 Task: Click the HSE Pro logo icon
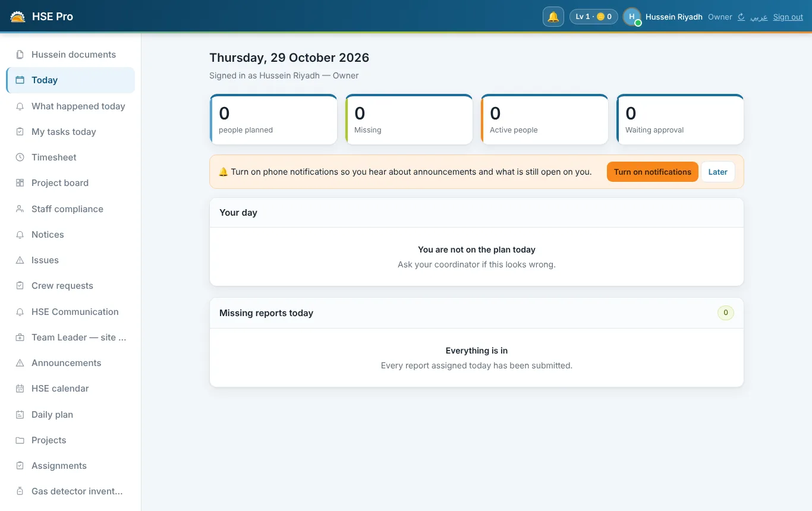click(18, 17)
